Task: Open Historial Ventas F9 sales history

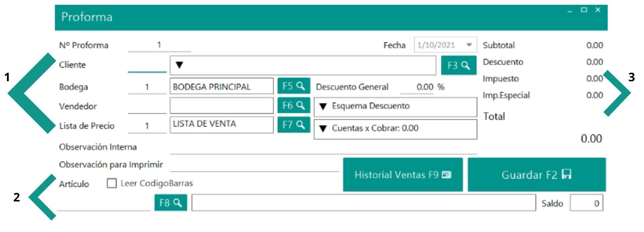Action: 402,175
